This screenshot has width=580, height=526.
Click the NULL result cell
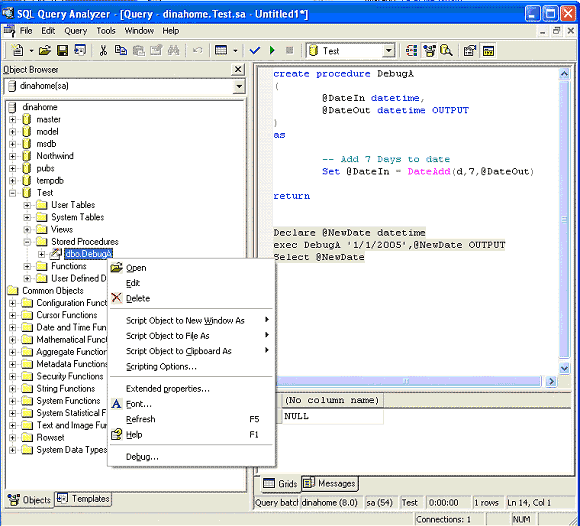[x=333, y=416]
